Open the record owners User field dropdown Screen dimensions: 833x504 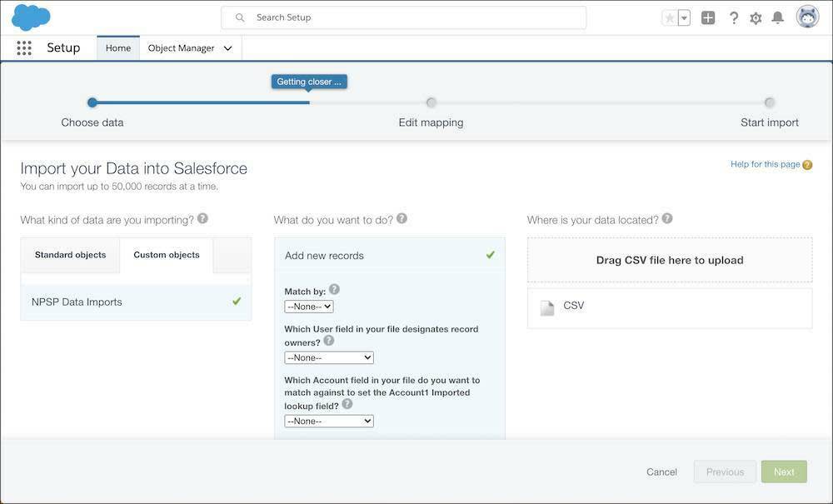(x=329, y=358)
